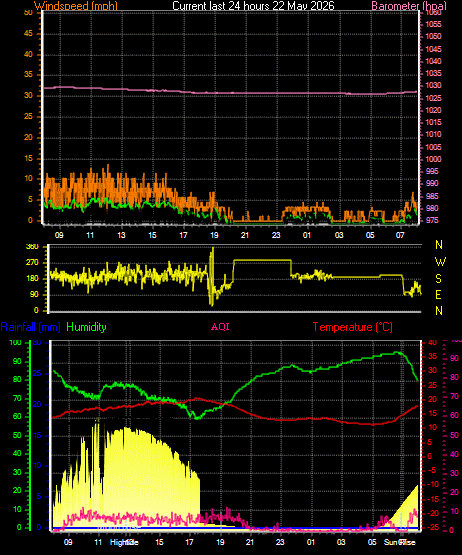The image size is (462, 555).
Task: Click the Barometer (hpa) axis title
Action: (x=409, y=6)
